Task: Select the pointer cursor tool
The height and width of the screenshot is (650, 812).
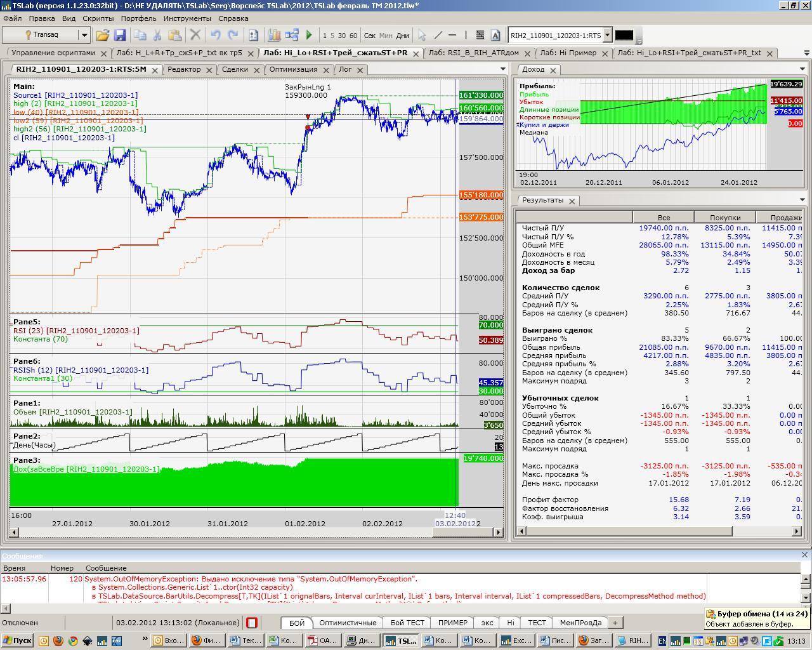Action: (422, 36)
